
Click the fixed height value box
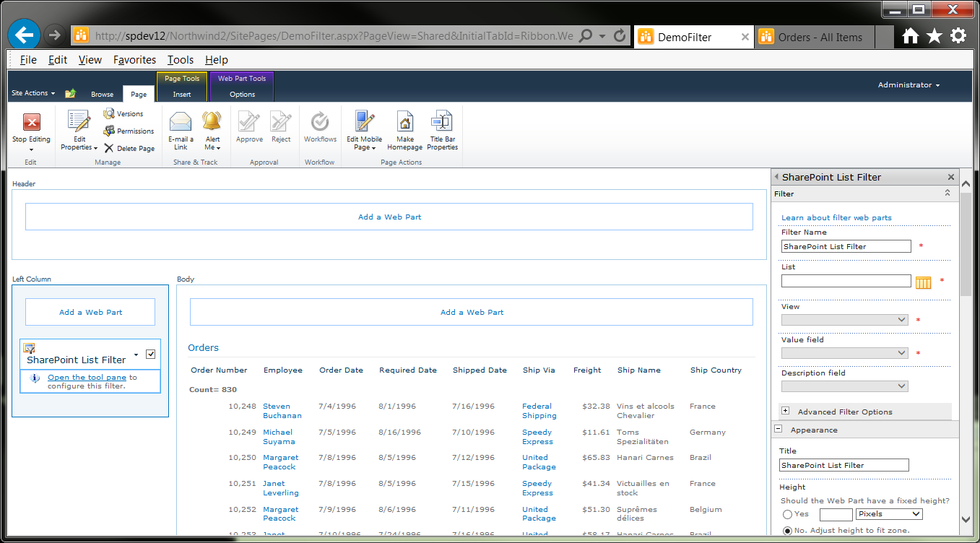point(836,514)
